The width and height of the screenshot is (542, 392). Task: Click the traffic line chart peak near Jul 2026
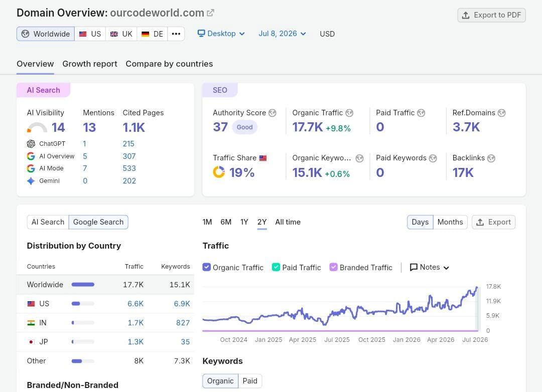tap(477, 288)
